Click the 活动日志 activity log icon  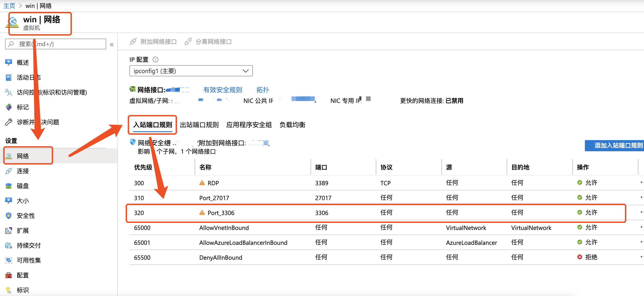9,77
